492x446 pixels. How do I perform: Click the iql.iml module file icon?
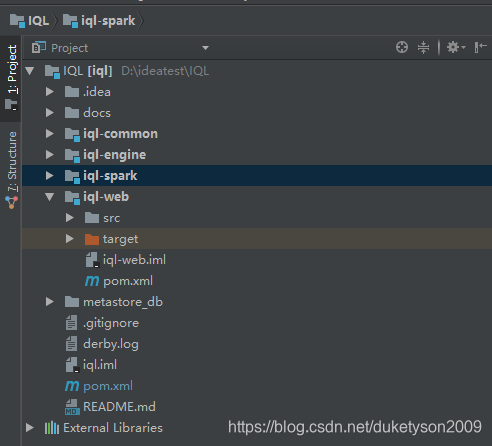tap(72, 365)
